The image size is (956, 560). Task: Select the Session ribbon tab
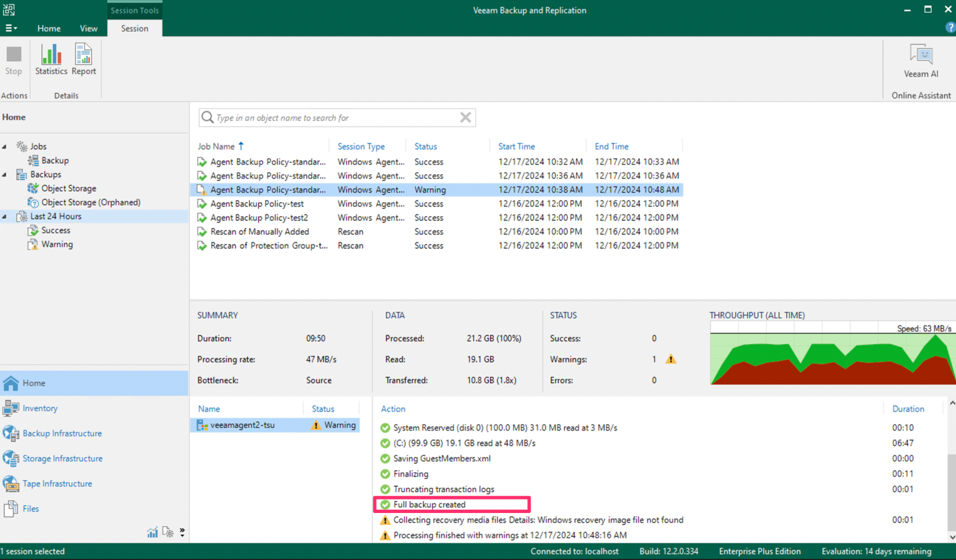(134, 29)
